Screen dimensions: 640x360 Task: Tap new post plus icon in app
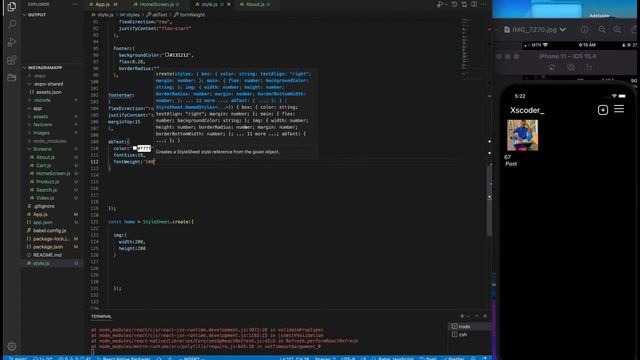[602, 110]
